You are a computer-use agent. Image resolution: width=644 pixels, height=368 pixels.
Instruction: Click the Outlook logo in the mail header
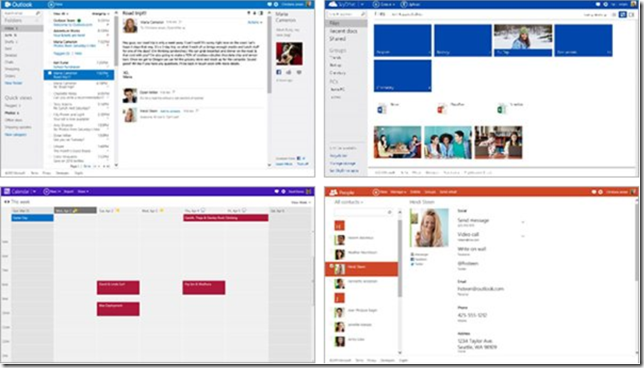pos(18,5)
